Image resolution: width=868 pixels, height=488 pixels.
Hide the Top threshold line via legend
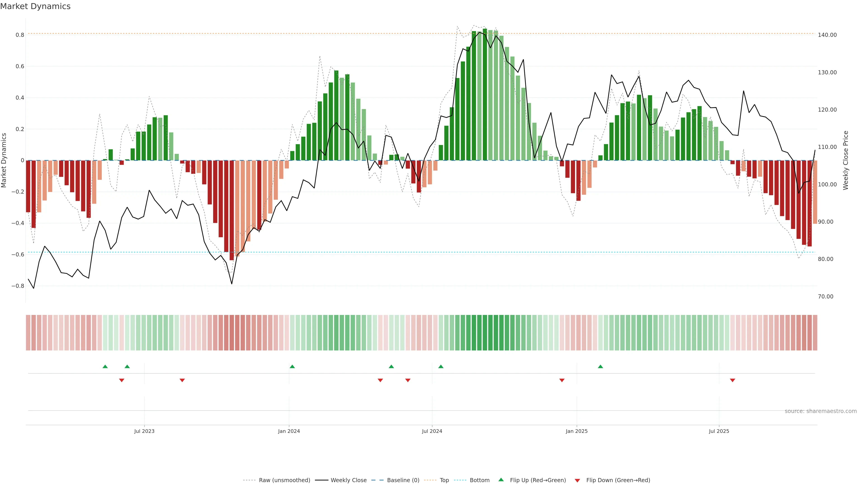(444, 480)
